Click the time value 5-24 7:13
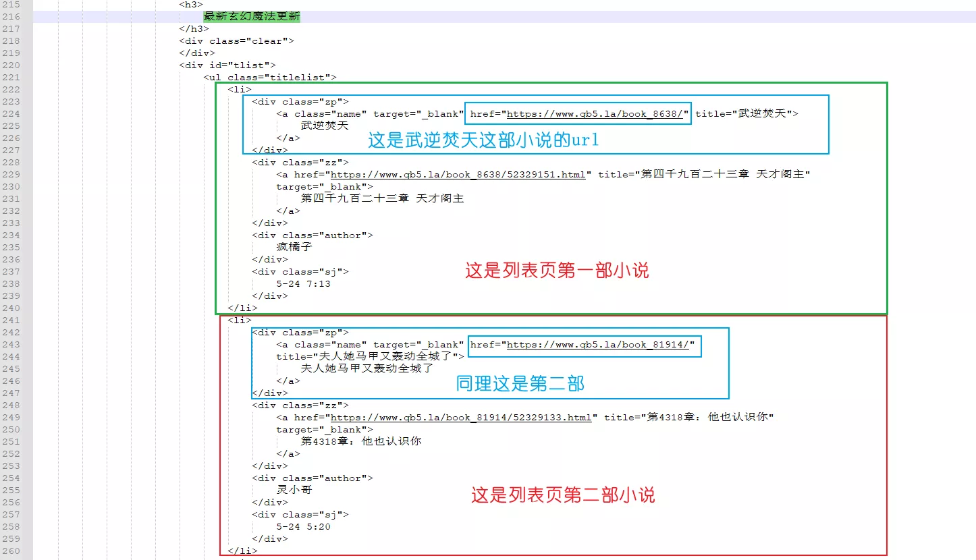 point(304,284)
